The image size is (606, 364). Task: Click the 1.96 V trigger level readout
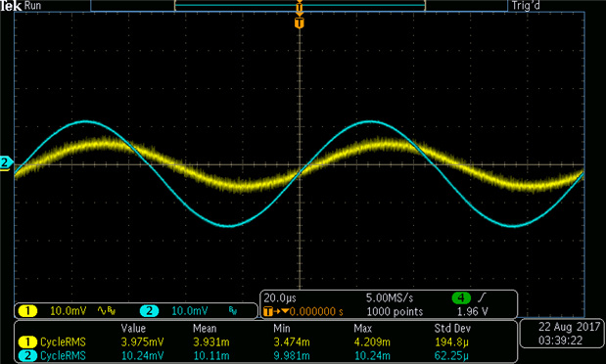tap(472, 311)
